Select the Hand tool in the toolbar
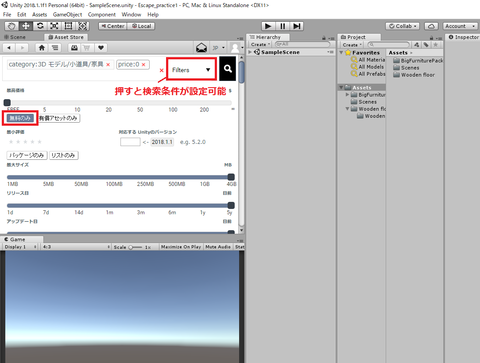The image size is (480, 363). 12,26
